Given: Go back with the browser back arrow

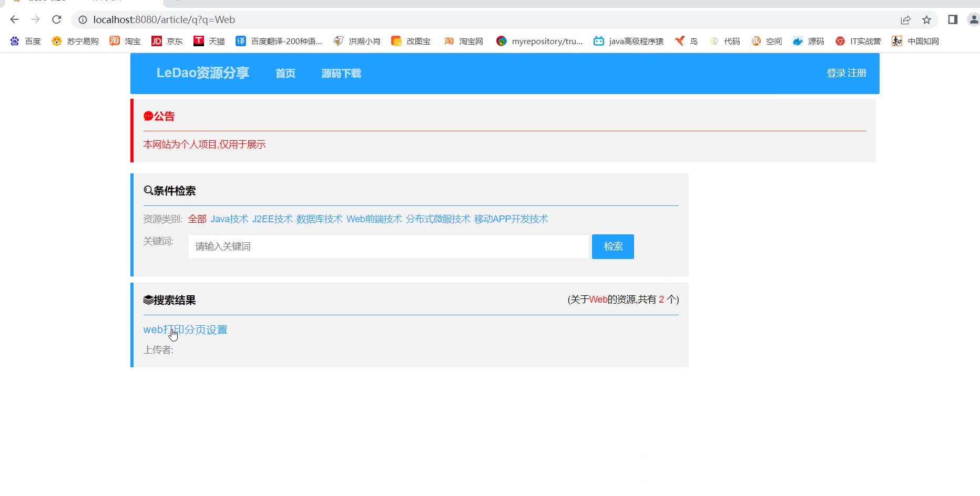Looking at the screenshot, I should [14, 19].
